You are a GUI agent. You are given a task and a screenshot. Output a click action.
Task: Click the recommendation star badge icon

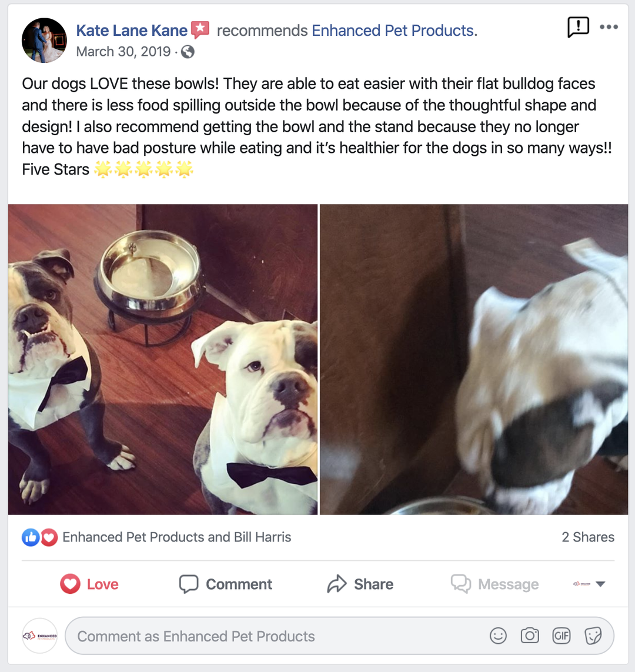point(200,30)
